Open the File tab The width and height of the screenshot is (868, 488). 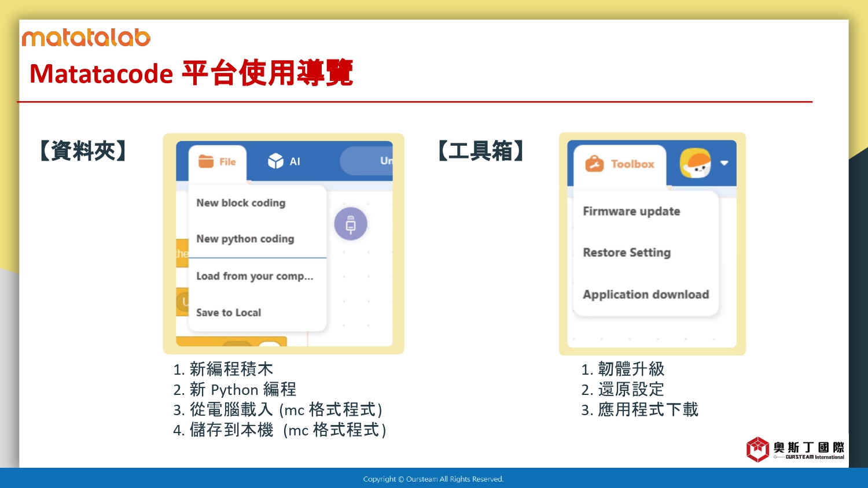(x=217, y=162)
